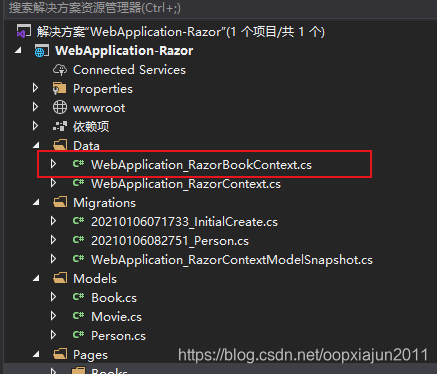Screen dimensions: 437x374
Task: Expand the wwwroot folder
Action: point(35,107)
